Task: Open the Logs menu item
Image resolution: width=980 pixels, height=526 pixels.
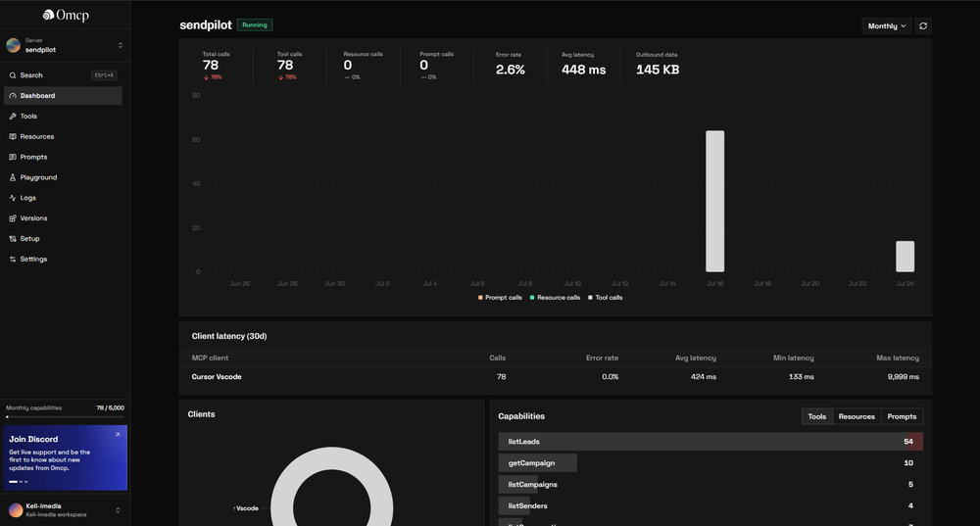Action: [x=63, y=198]
